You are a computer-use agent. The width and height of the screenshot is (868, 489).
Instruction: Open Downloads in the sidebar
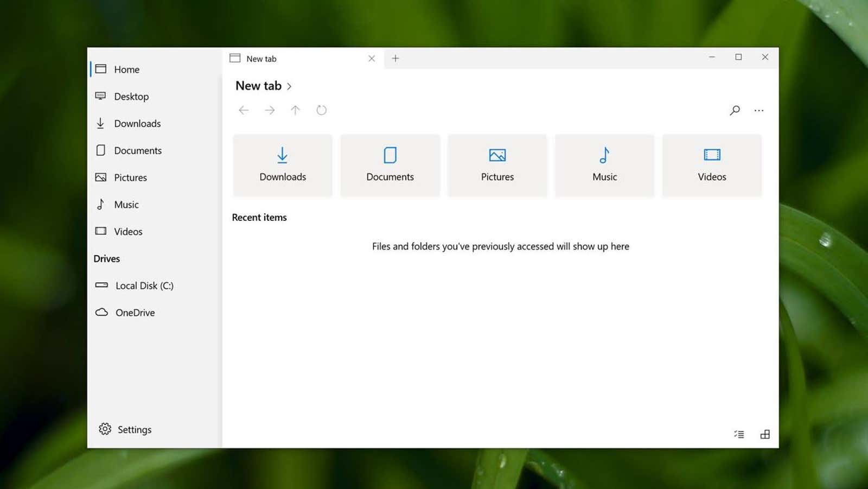coord(155,124)
